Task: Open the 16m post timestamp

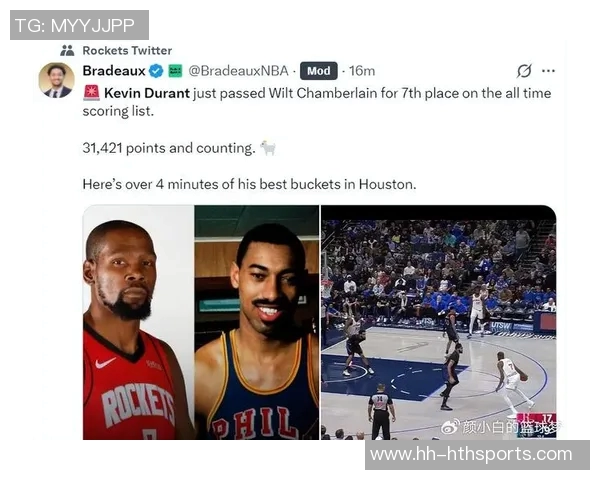Action: 362,71
